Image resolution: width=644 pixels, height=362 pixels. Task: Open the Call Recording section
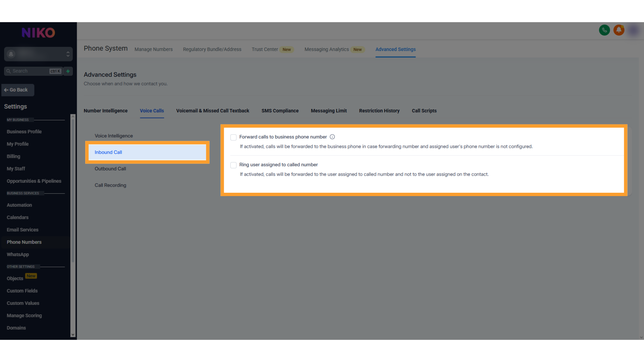[110, 185]
